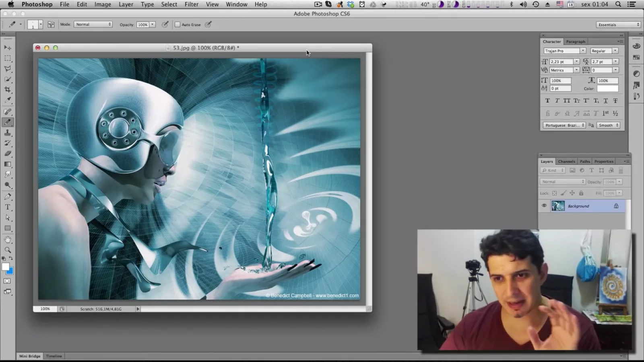Toggle Faux Bold in Character panel
This screenshot has width=644, height=362.
[547, 101]
